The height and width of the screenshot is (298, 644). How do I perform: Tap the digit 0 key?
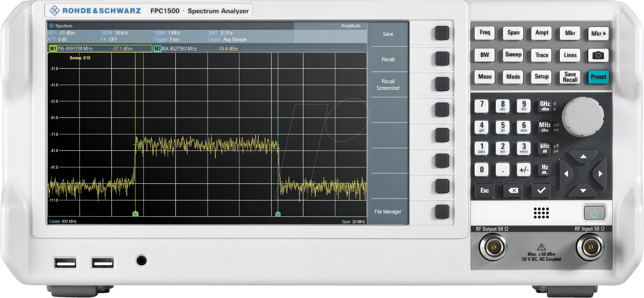[481, 169]
